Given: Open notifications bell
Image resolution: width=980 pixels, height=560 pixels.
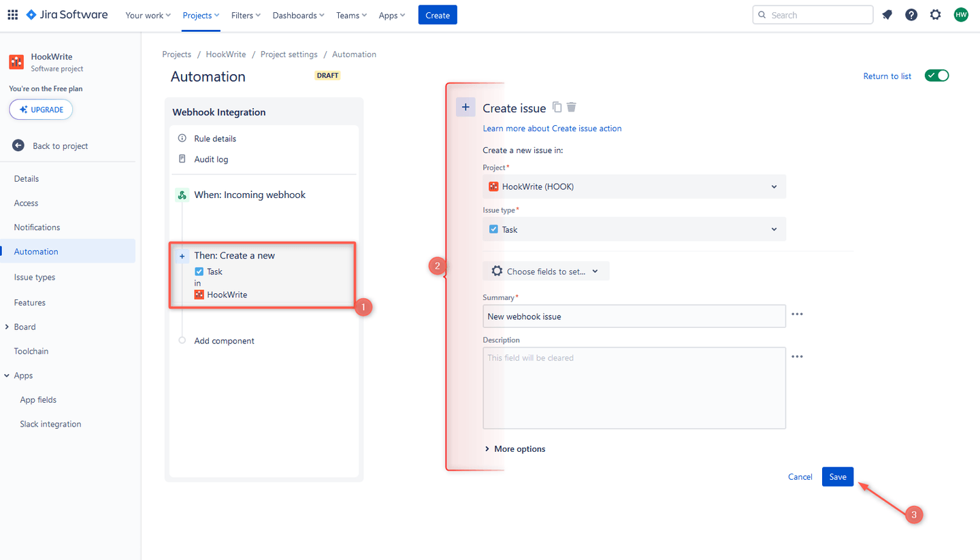Looking at the screenshot, I should tap(887, 14).
